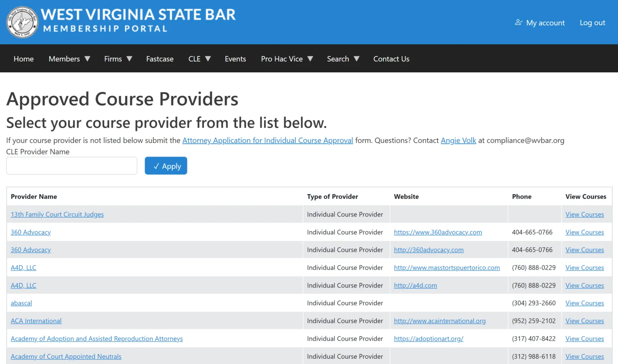The width and height of the screenshot is (618, 364).
Task: Visit https://adoptionart.org/ website link
Action: coord(429,338)
